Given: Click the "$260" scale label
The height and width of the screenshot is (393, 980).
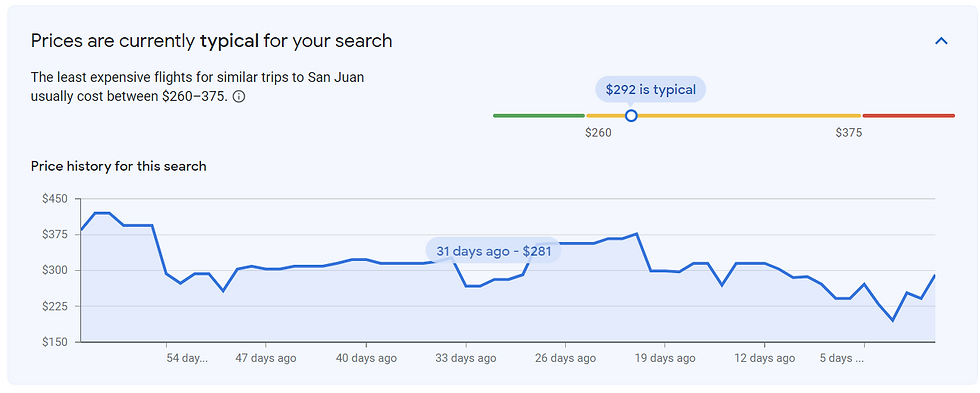Looking at the screenshot, I should pyautogui.click(x=598, y=133).
